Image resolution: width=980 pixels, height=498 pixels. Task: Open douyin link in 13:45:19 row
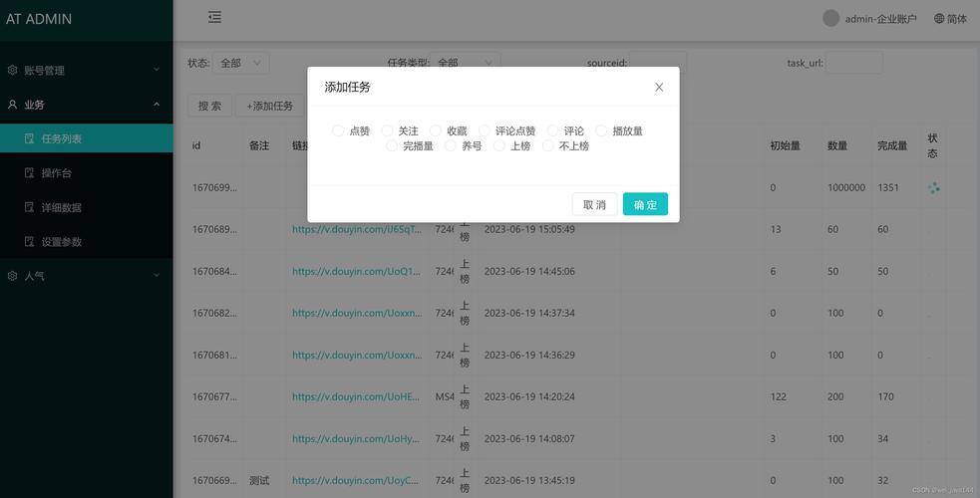click(357, 480)
